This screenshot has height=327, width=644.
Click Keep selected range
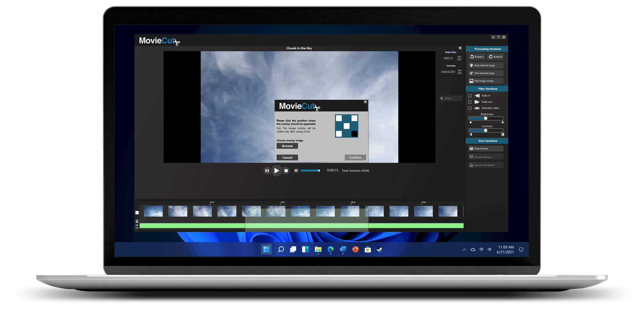486,65
